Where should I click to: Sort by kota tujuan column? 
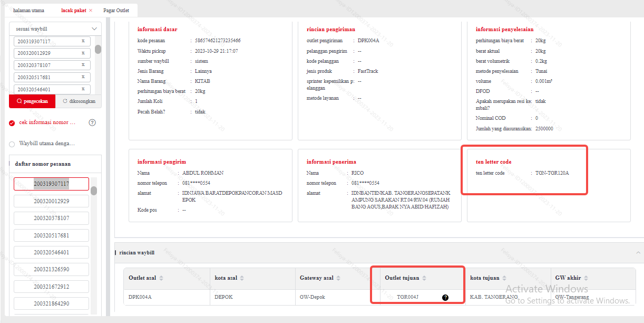click(504, 278)
